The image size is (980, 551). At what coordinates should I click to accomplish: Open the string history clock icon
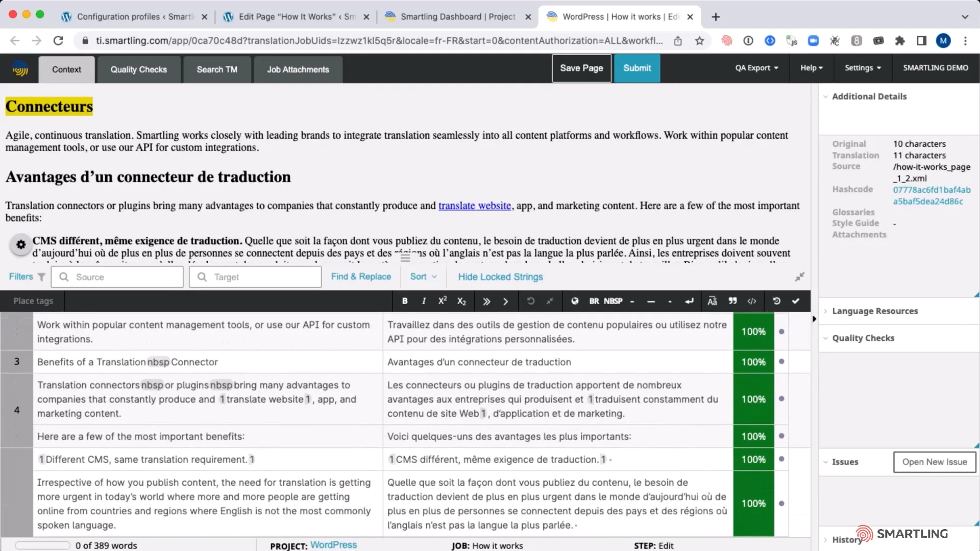point(776,301)
